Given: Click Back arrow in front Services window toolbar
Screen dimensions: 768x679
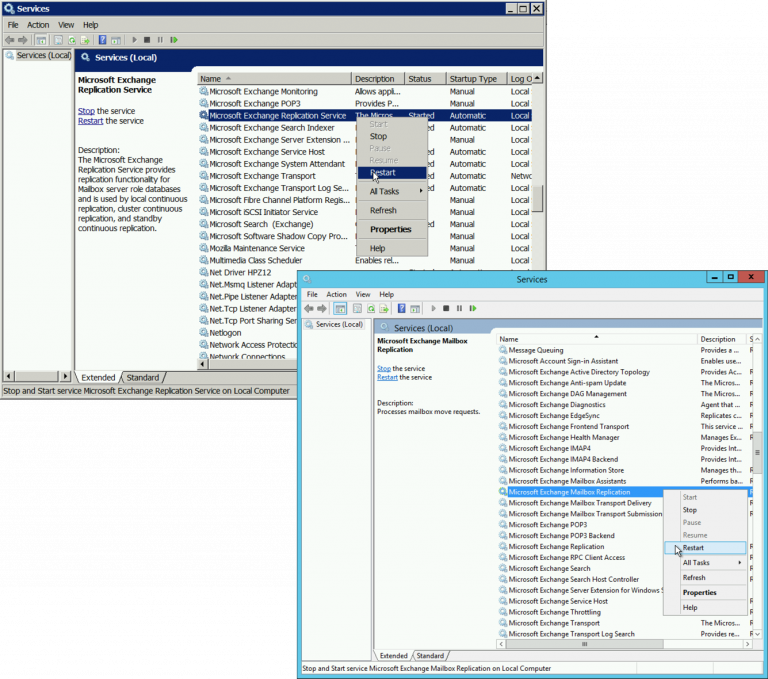Looking at the screenshot, I should point(309,309).
